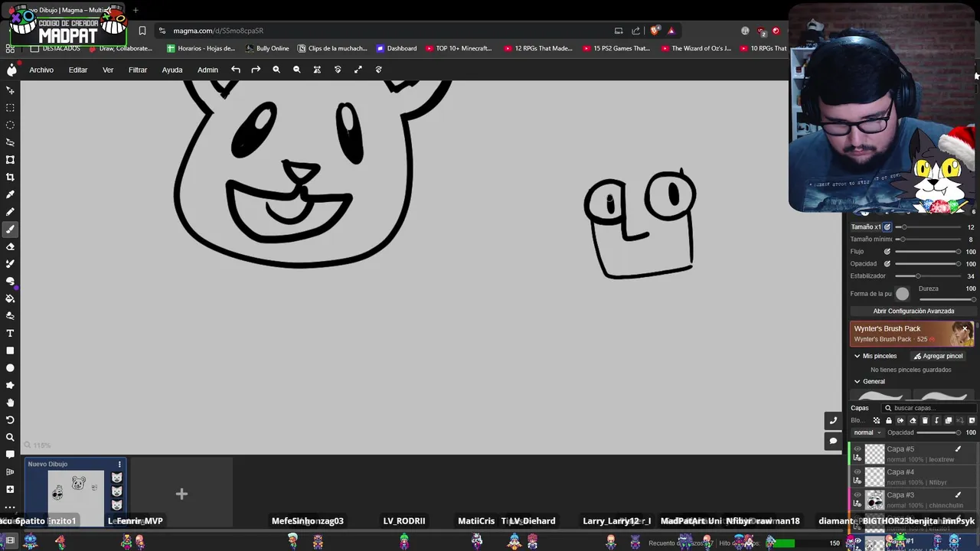Select the Ellipse shape tool
The width and height of the screenshot is (980, 551).
(10, 368)
